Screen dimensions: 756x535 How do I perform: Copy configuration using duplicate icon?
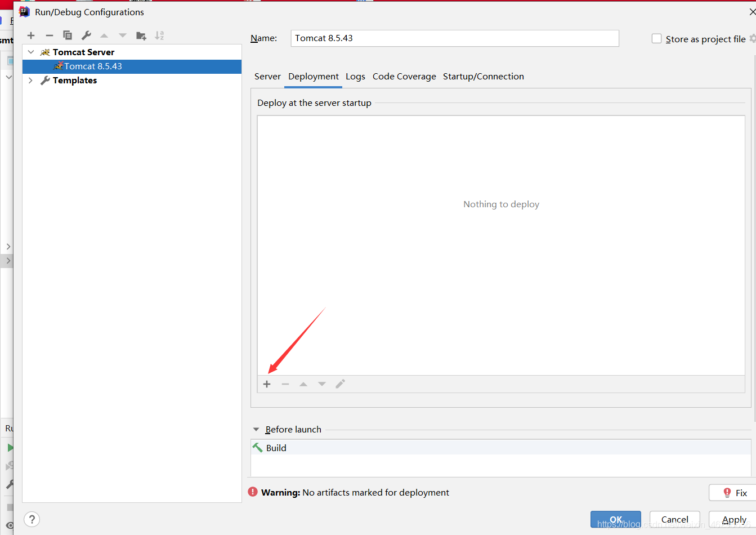(68, 35)
